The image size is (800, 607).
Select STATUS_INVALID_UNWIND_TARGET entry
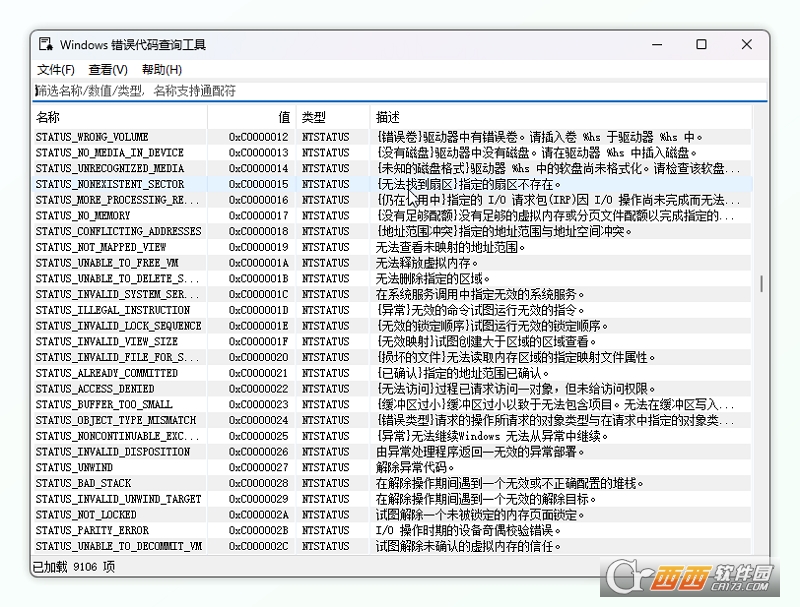(393, 499)
